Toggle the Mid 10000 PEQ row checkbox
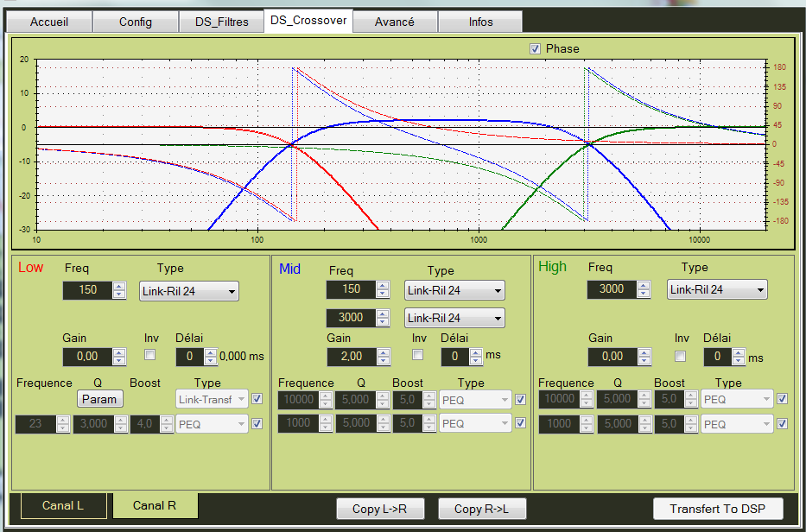Screen dimensions: 806x532 [520, 399]
